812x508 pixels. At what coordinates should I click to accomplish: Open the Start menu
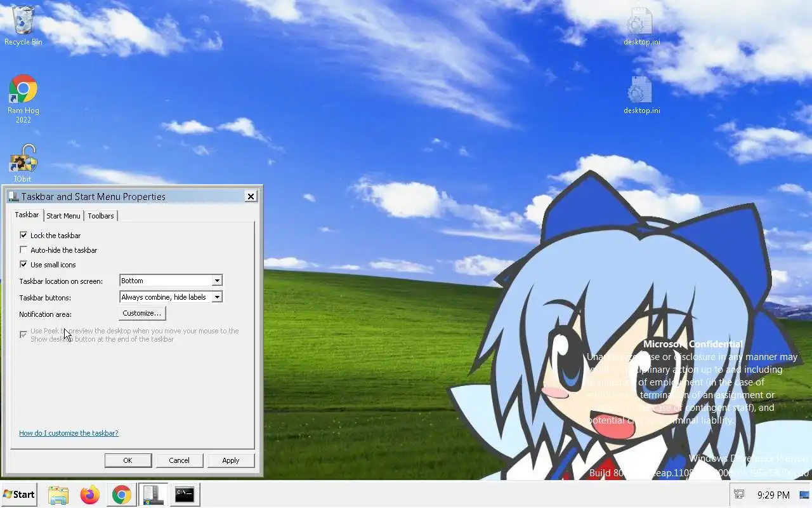pos(19,495)
